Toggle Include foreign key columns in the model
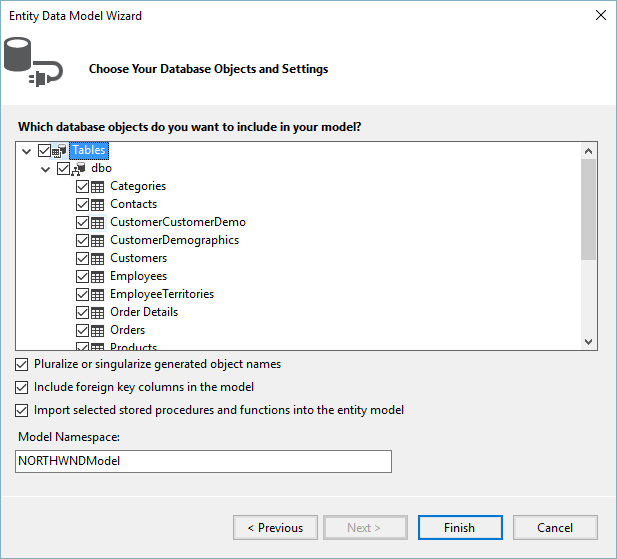The image size is (617, 559). [x=22, y=387]
